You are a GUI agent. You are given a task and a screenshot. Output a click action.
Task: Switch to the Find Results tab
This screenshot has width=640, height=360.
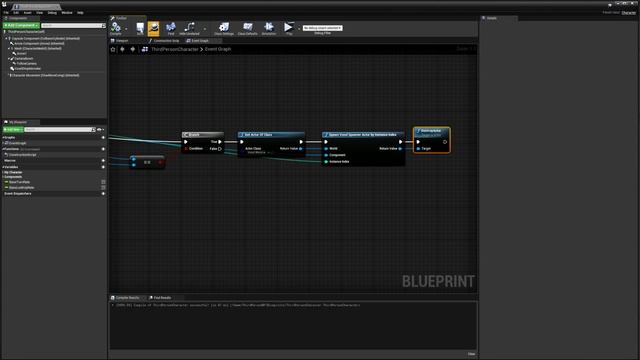161,298
